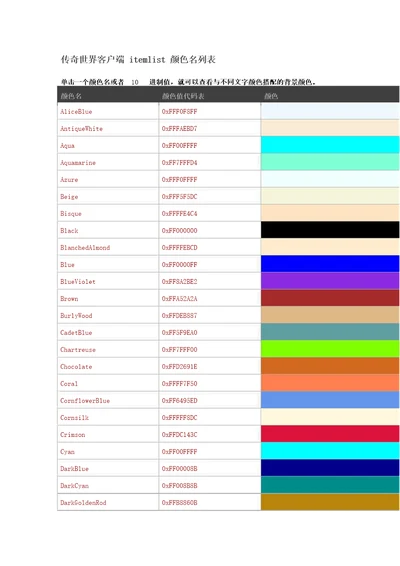The height and width of the screenshot is (566, 400).
Task: Click the Blue color swatch
Action: (x=330, y=264)
